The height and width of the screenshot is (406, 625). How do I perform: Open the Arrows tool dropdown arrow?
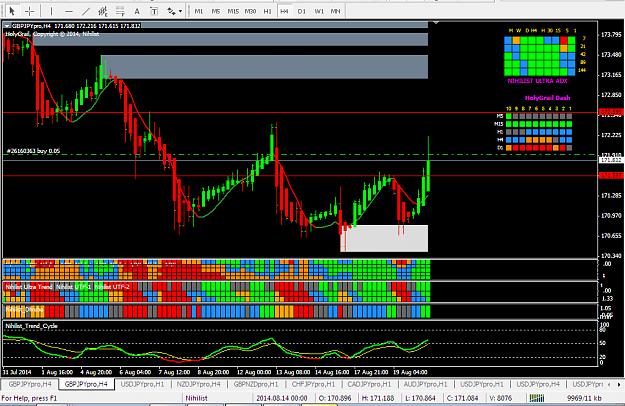tap(180, 12)
